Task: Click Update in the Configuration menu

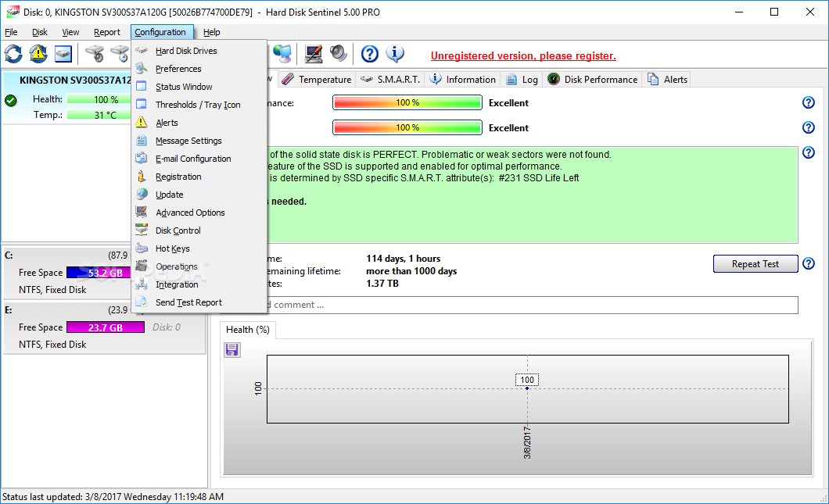Action: coord(199,195)
